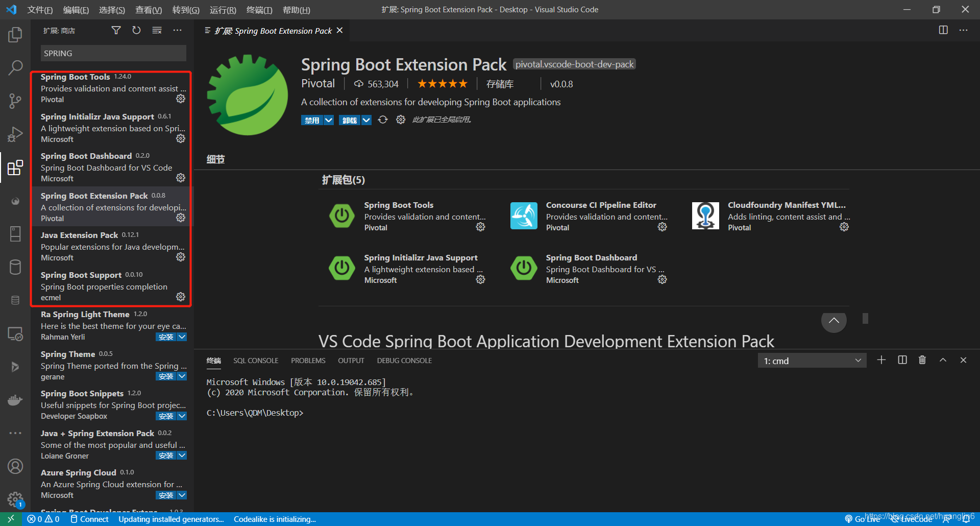Select Spring Boot Dashboard in sidebar list
This screenshot has height=526, width=980.
[x=112, y=167]
